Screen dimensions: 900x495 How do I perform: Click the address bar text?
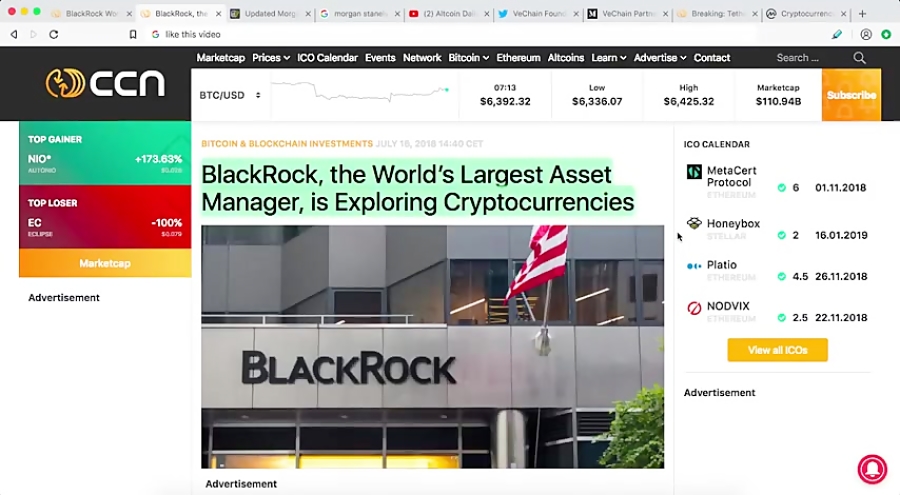(x=193, y=34)
